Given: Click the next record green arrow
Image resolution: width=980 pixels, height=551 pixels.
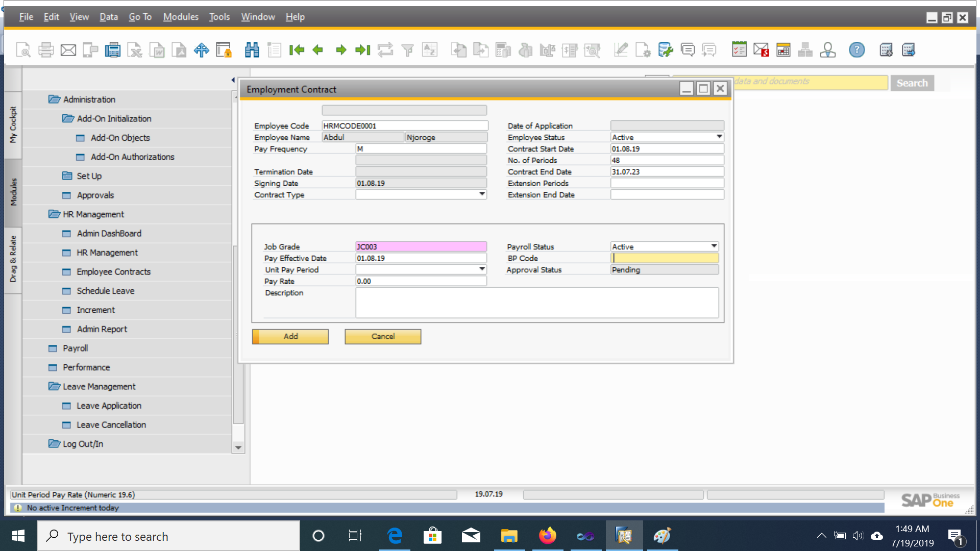Looking at the screenshot, I should (341, 50).
